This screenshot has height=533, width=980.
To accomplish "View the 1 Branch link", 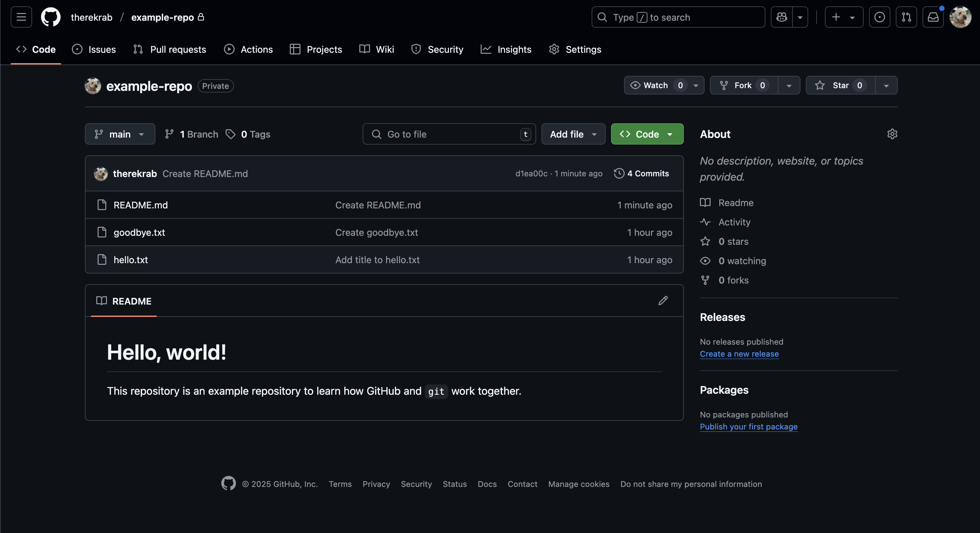I will pos(192,134).
